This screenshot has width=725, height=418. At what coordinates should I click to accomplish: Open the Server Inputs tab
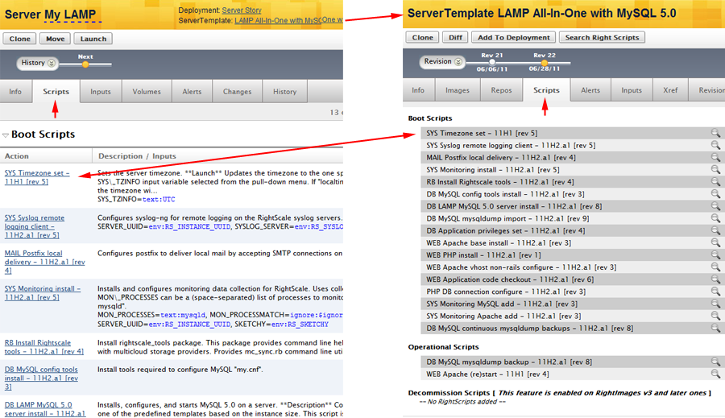tap(100, 92)
